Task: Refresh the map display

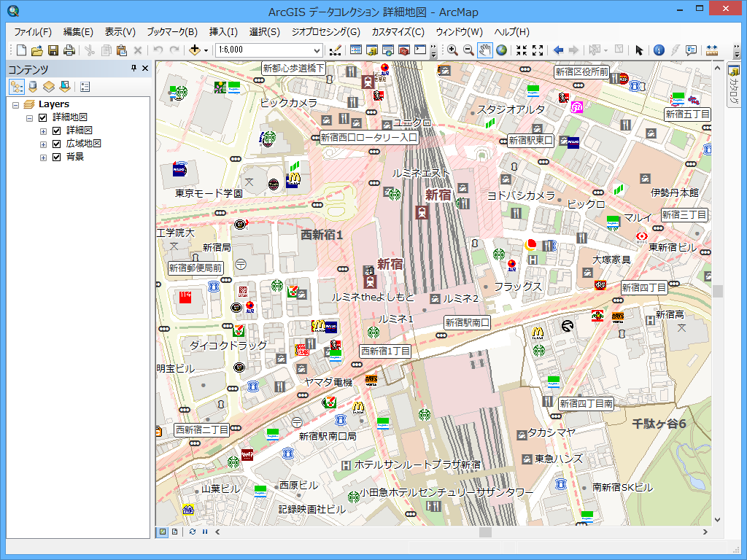Action: click(192, 532)
